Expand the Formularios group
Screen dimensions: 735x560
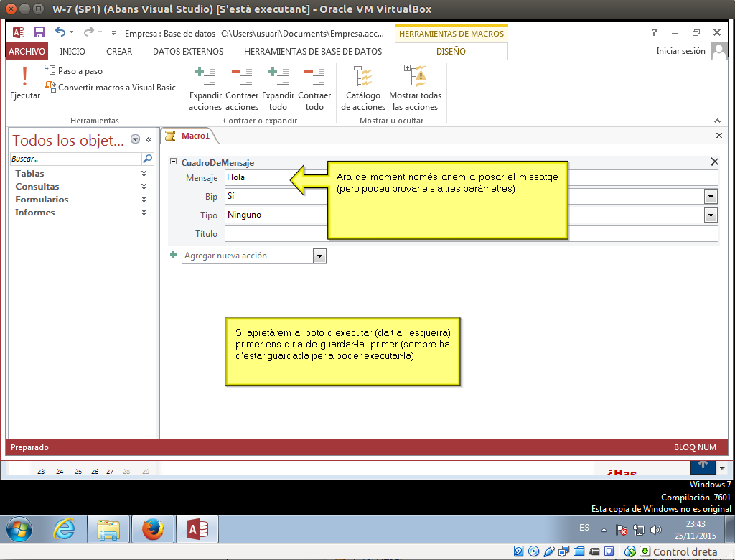click(x=144, y=200)
